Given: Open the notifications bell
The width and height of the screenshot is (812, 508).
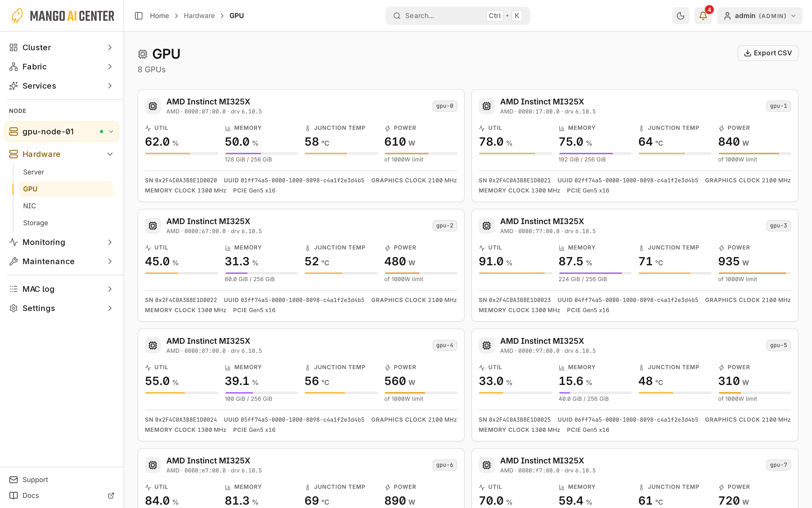Looking at the screenshot, I should pyautogui.click(x=703, y=16).
